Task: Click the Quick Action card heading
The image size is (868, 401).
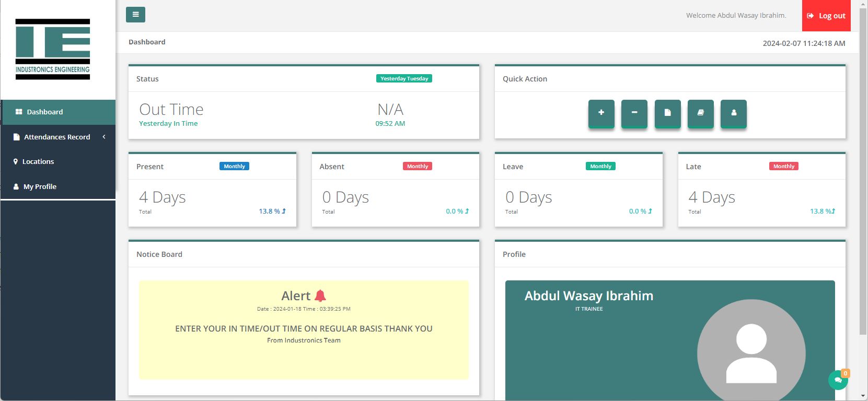Action: click(525, 79)
